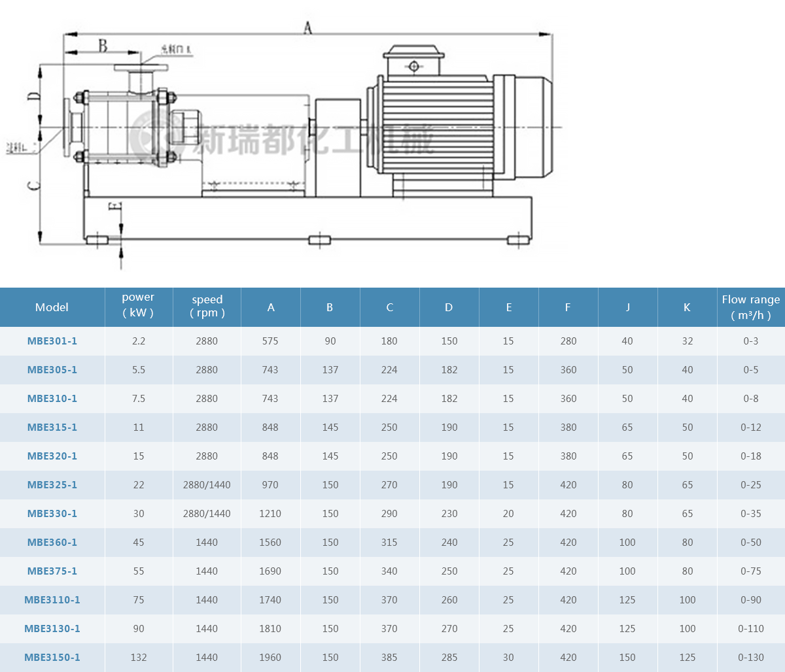Click the electric motor in the drawing
The image size is (785, 672).
[x=451, y=124]
